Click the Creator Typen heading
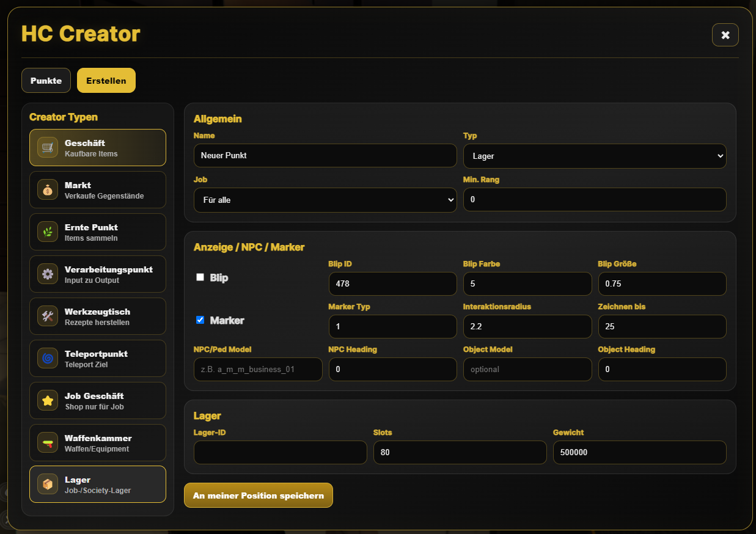 (x=64, y=117)
